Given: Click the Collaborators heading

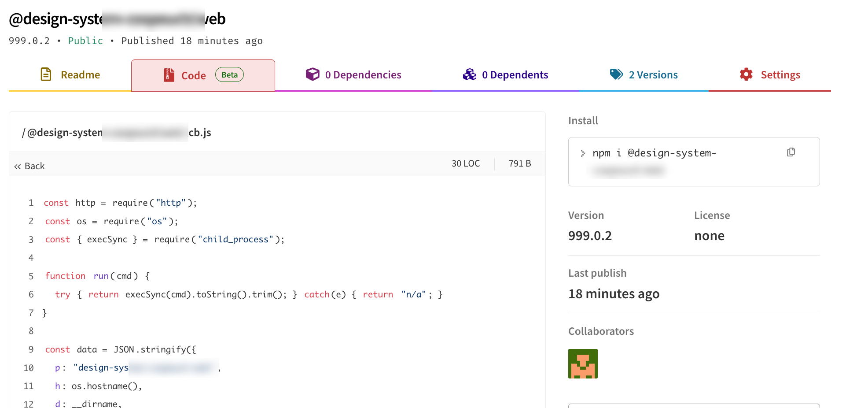Looking at the screenshot, I should pos(601,331).
